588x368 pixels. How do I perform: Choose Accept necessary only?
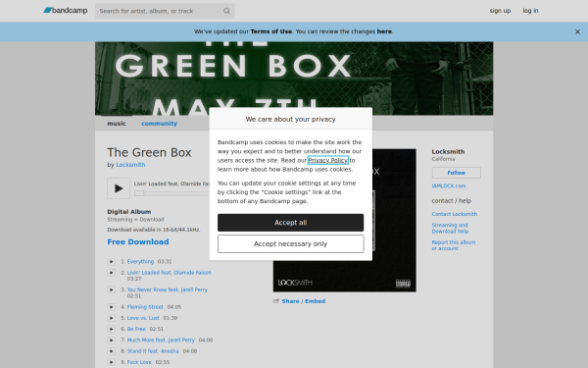pos(291,244)
